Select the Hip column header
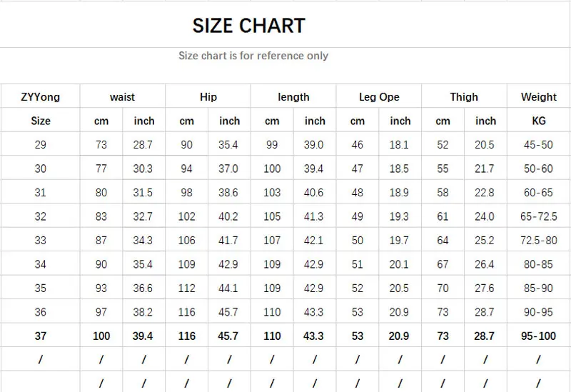The height and width of the screenshot is (392, 571). 208,97
